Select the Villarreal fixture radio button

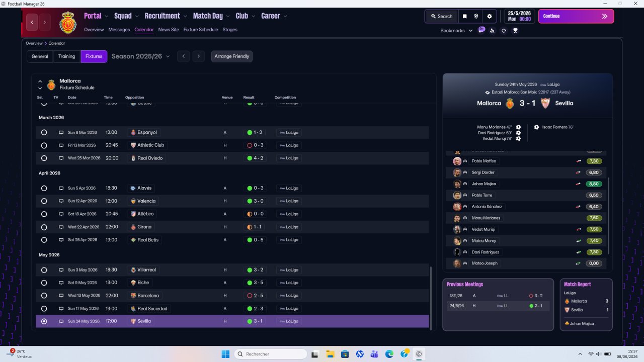44,270
